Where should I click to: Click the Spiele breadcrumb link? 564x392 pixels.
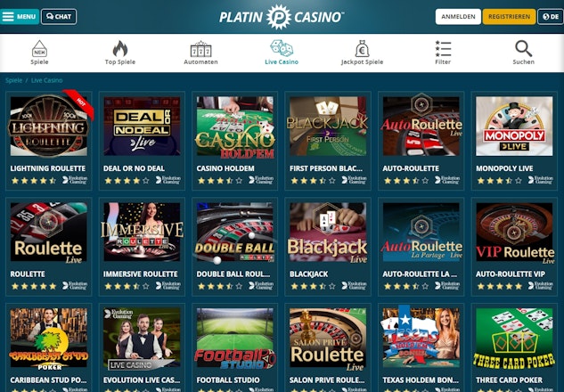14,80
